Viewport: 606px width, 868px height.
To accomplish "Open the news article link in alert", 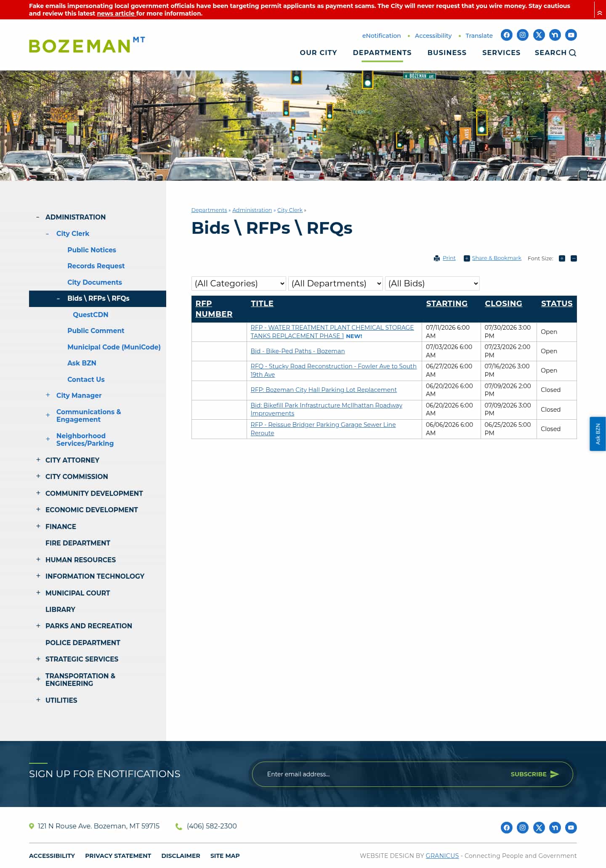I will coord(116,13).
